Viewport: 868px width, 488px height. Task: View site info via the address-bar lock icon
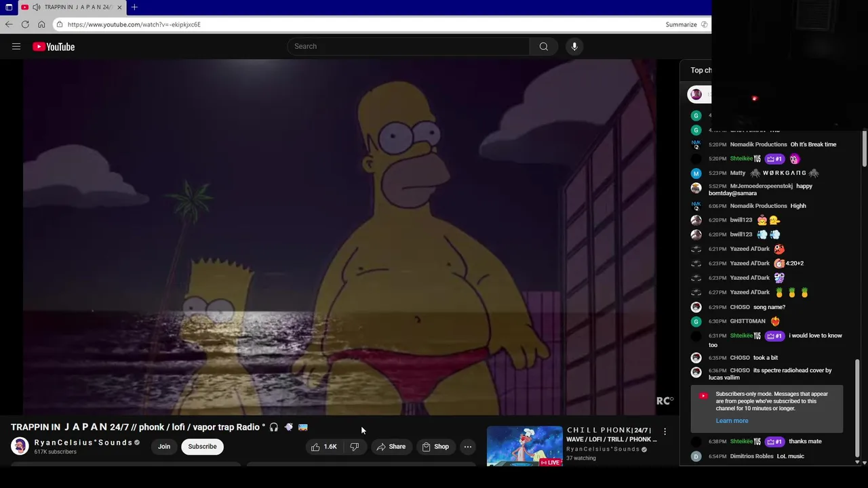[x=60, y=24]
